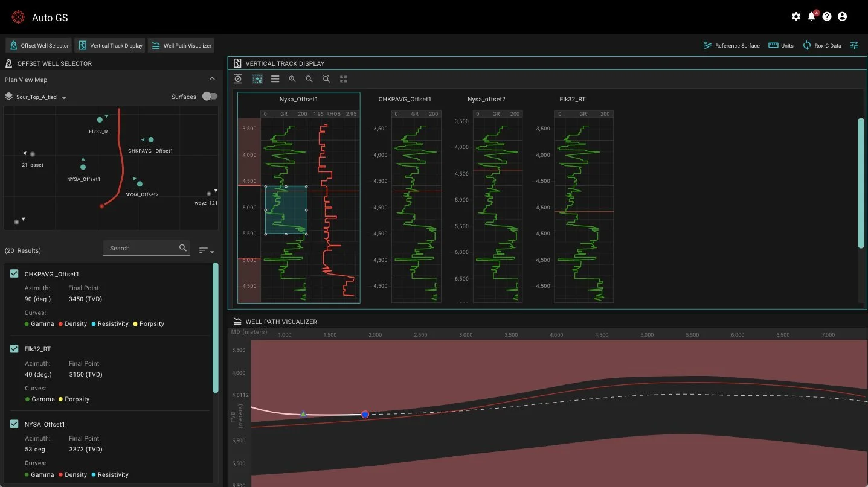Screen dimensions: 868x487
Task: Click the green triangle marker on well path
Action: point(304,414)
